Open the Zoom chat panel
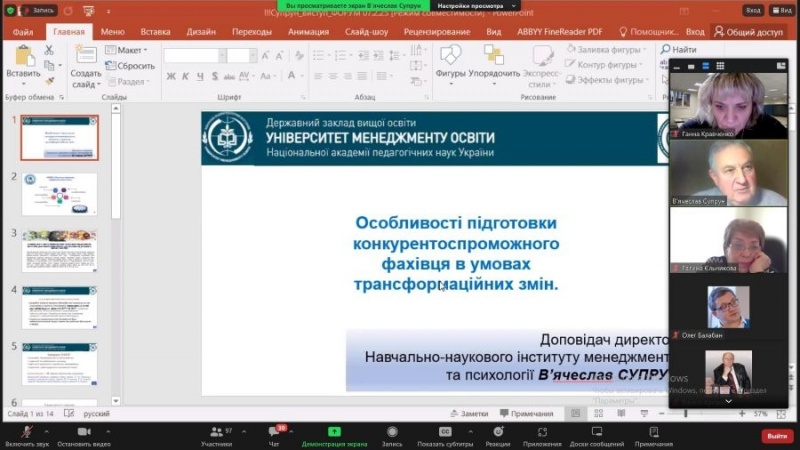Viewport: 800px width, 450px height. 274,431
